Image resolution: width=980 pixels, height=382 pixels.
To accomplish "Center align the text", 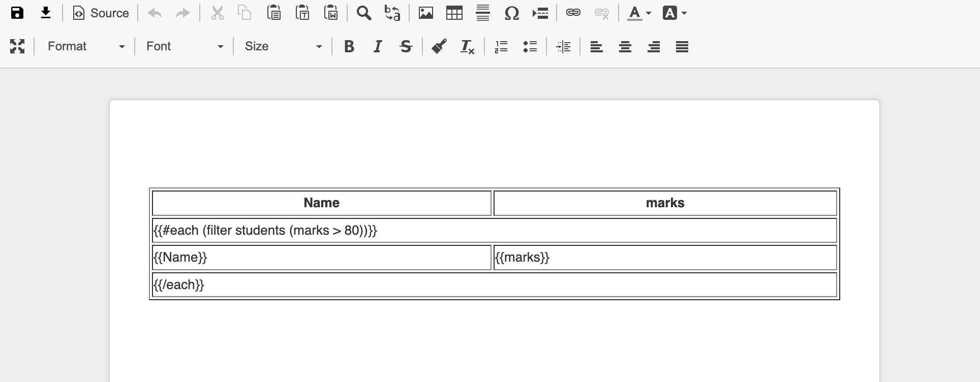I will (x=625, y=47).
